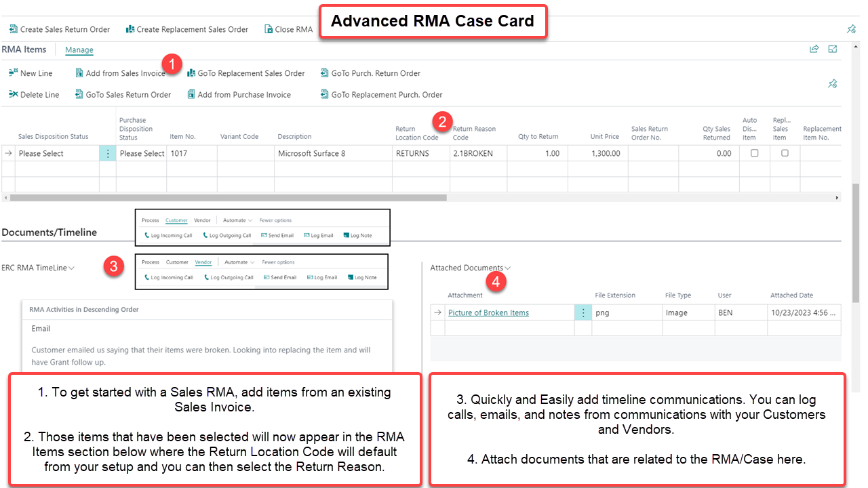Click Send Email in Vendor toolbar

(x=280, y=277)
